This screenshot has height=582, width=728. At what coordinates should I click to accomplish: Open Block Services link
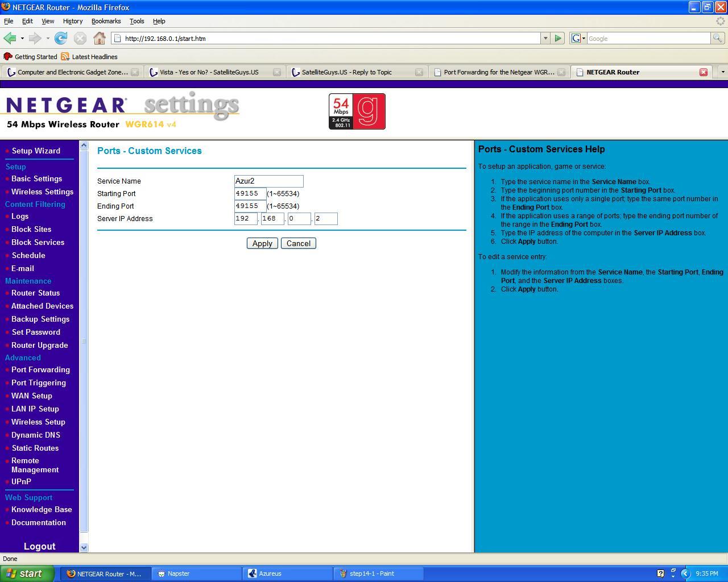tap(38, 242)
